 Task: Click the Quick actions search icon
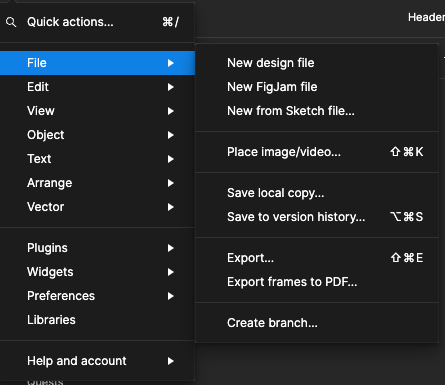click(x=11, y=22)
